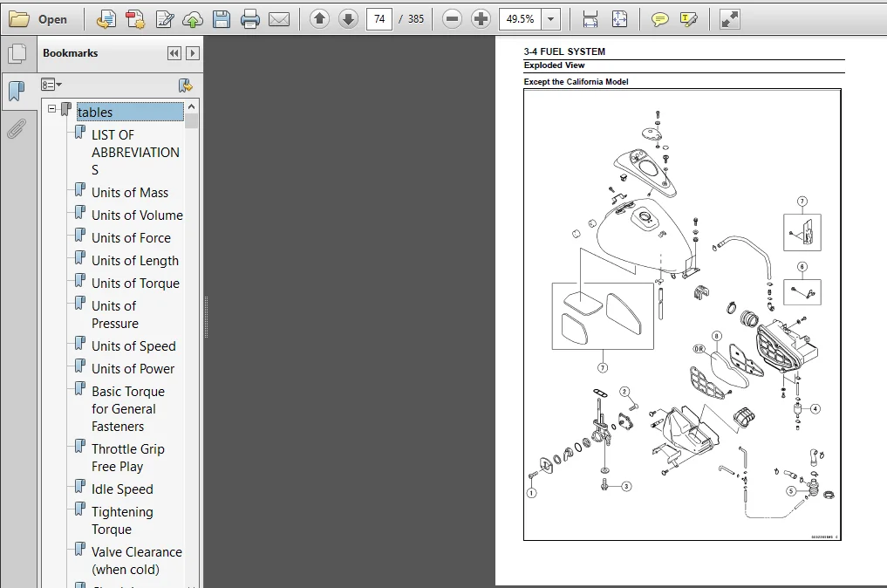887x588 pixels.
Task: Click the single-arrow expand button beside Bookmarks
Action: click(193, 53)
